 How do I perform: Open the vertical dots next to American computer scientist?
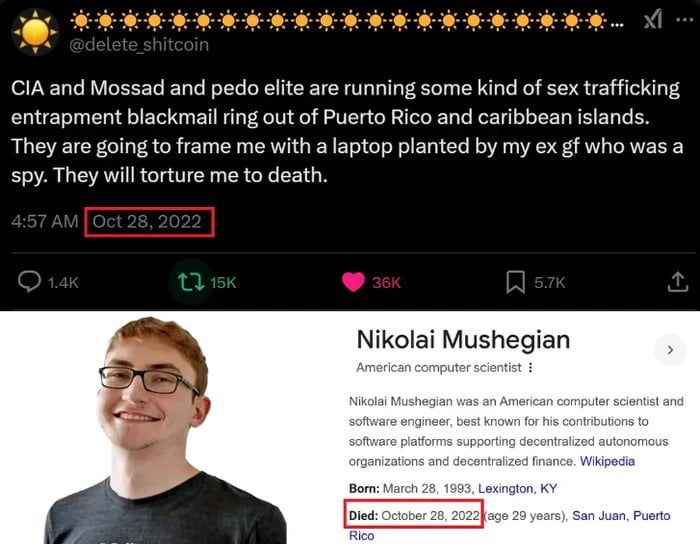[x=530, y=368]
